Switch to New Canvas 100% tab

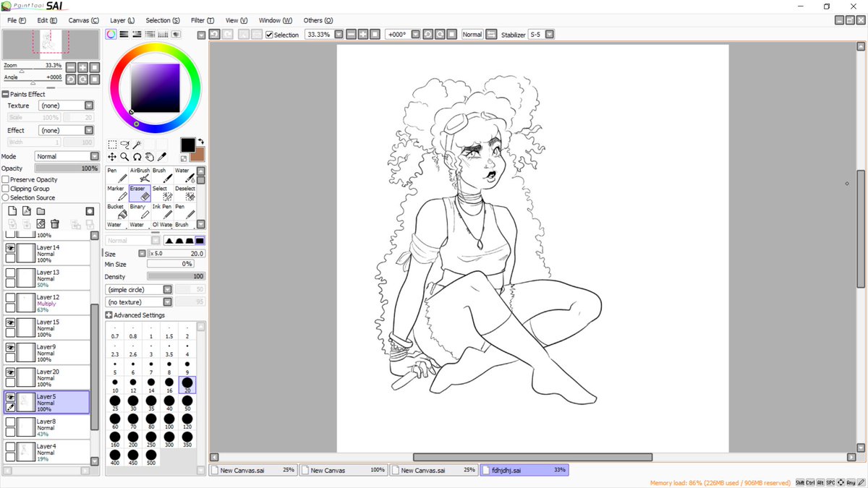click(x=344, y=470)
